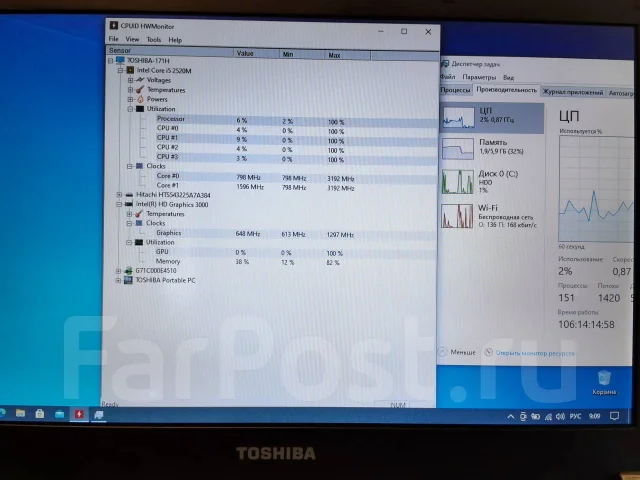Expand the Hitachi HTS543225A7A384 drive node
The height and width of the screenshot is (480, 640).
click(x=119, y=195)
